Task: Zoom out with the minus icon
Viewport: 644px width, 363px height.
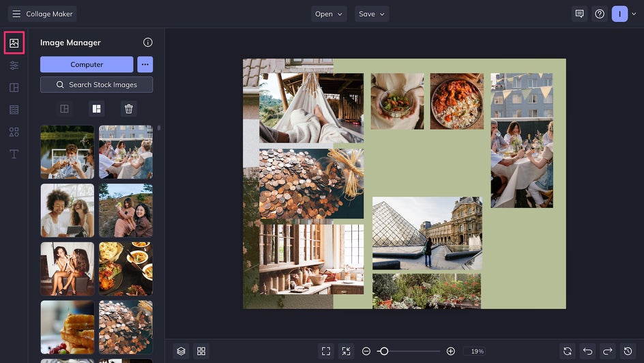Action: pos(366,351)
